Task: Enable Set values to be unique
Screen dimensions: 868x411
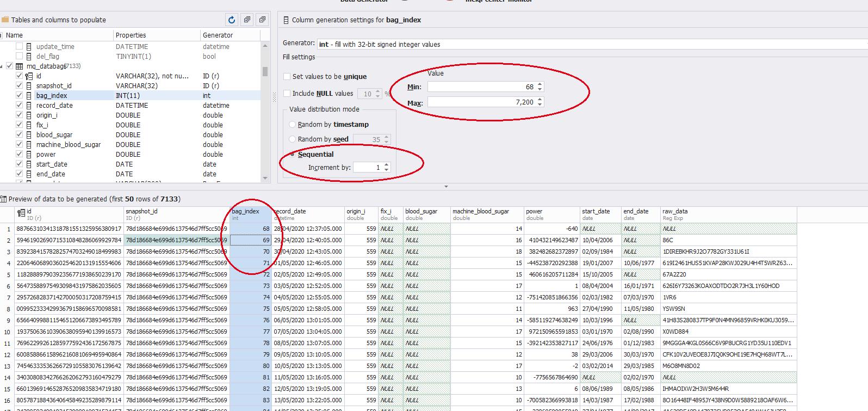Action: pos(287,77)
